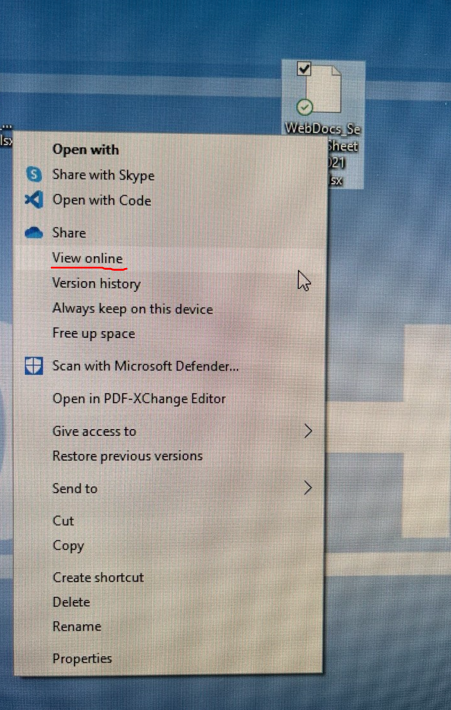Open Properties at the menu bottom
This screenshot has width=451, height=710.
pos(82,658)
